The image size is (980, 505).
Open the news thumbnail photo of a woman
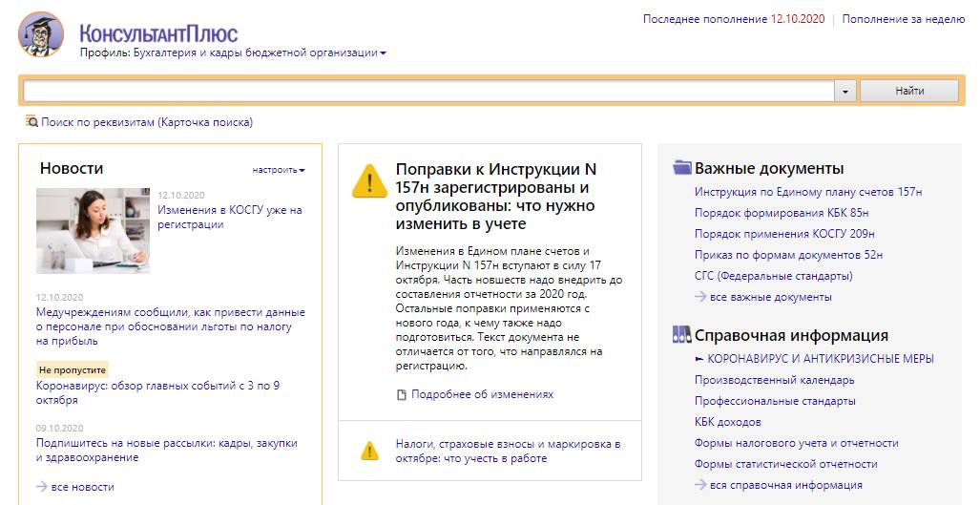tap(93, 231)
